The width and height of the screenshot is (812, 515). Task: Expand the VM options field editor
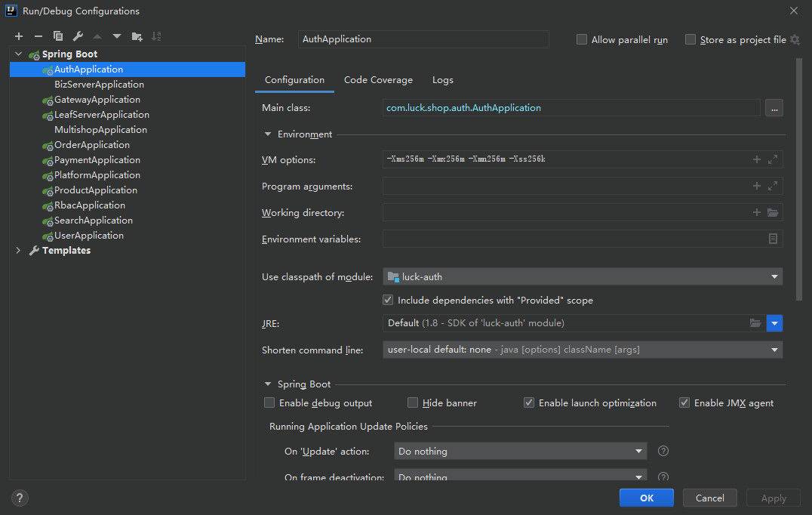pos(773,159)
